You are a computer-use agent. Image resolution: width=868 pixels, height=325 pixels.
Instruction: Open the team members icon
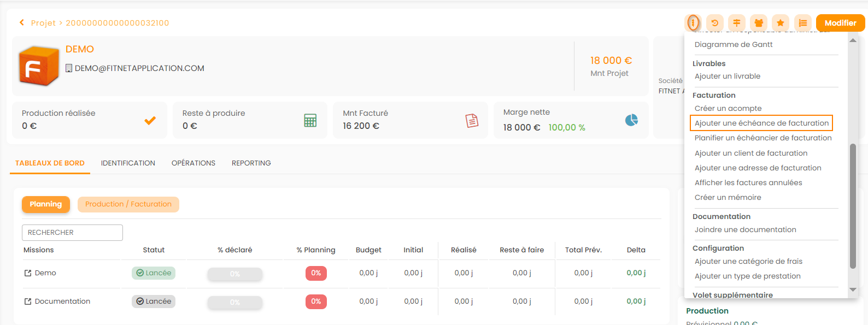[759, 23]
